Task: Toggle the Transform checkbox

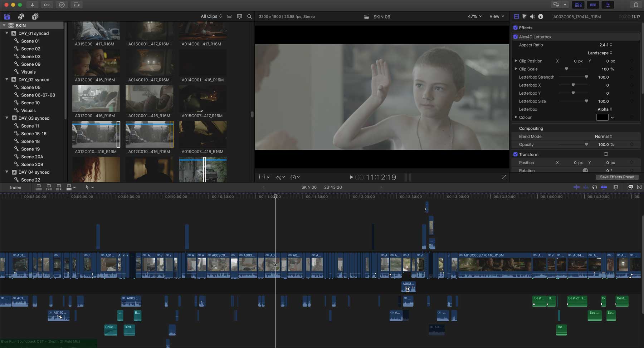Action: pyautogui.click(x=516, y=154)
